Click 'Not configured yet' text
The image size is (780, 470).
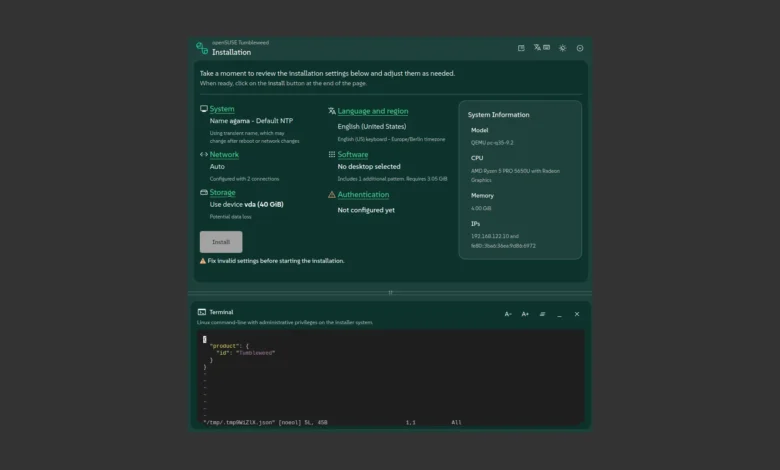click(366, 210)
